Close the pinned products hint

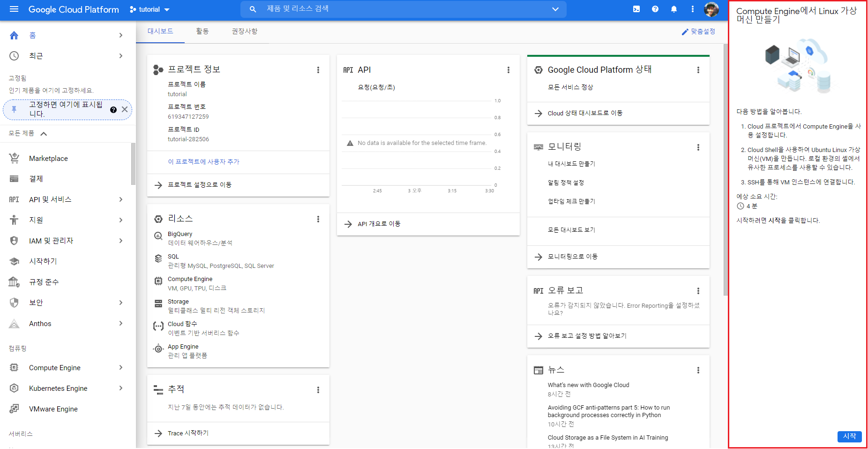coord(125,109)
